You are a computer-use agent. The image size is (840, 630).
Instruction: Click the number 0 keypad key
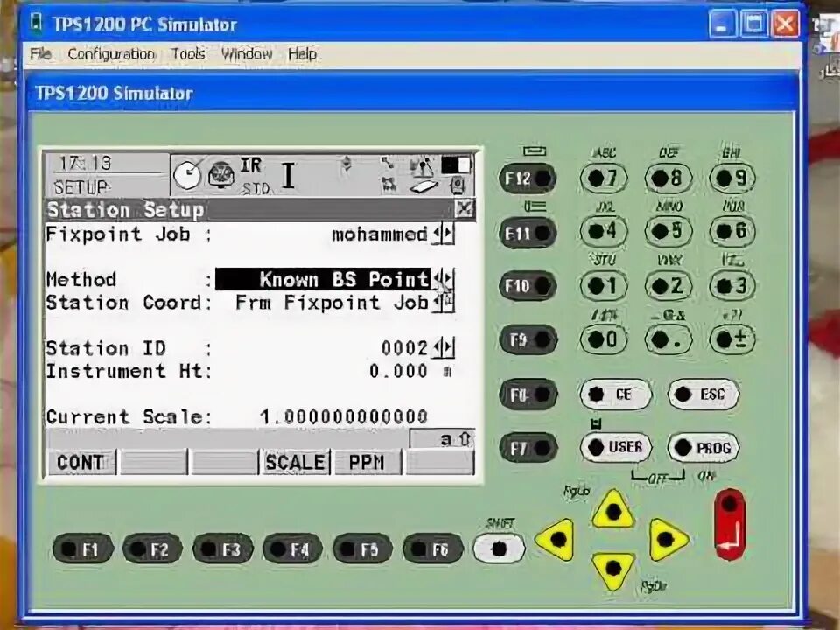(603, 339)
